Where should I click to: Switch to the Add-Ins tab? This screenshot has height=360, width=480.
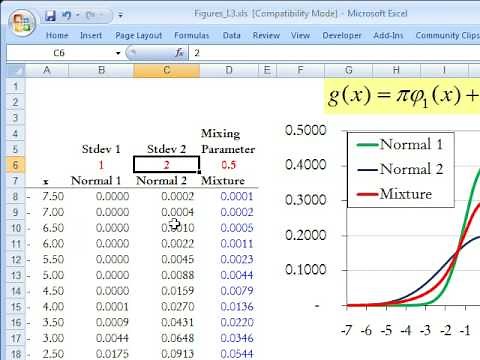(x=388, y=35)
